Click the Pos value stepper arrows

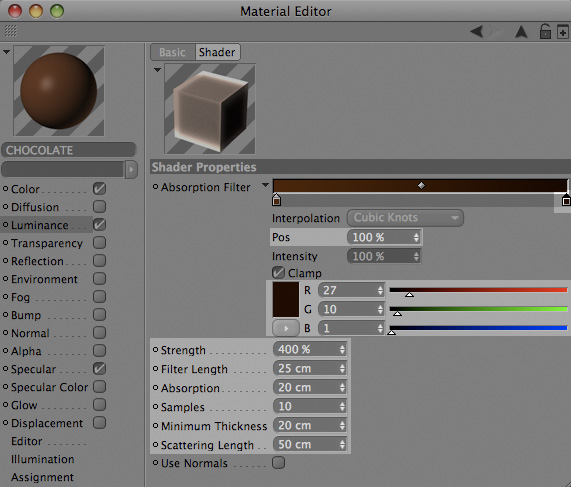416,237
